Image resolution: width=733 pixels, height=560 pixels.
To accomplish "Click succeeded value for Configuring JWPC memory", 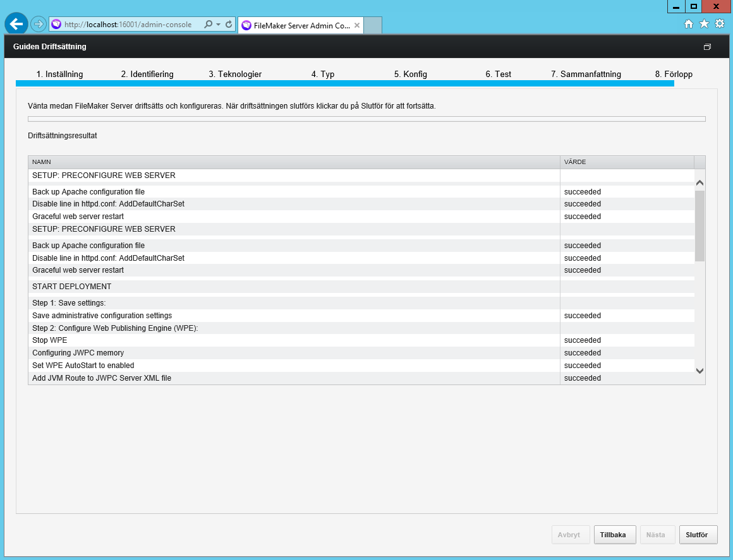I will coord(583,353).
